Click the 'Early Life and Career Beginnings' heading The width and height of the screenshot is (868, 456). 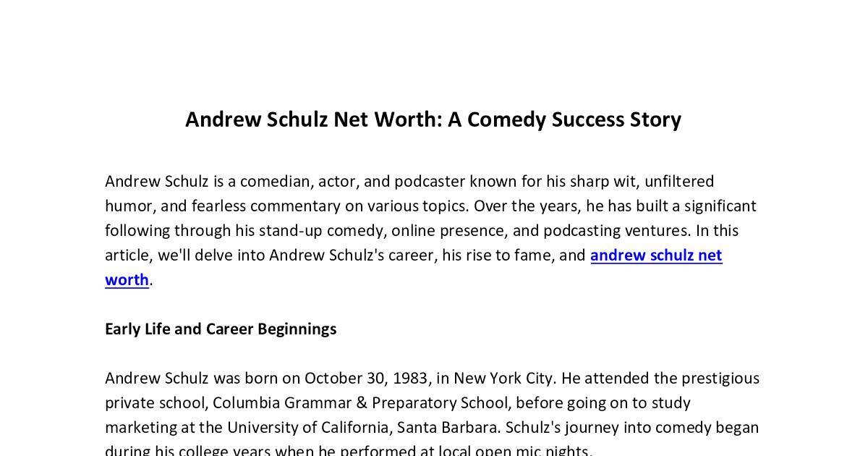pyautogui.click(x=221, y=329)
